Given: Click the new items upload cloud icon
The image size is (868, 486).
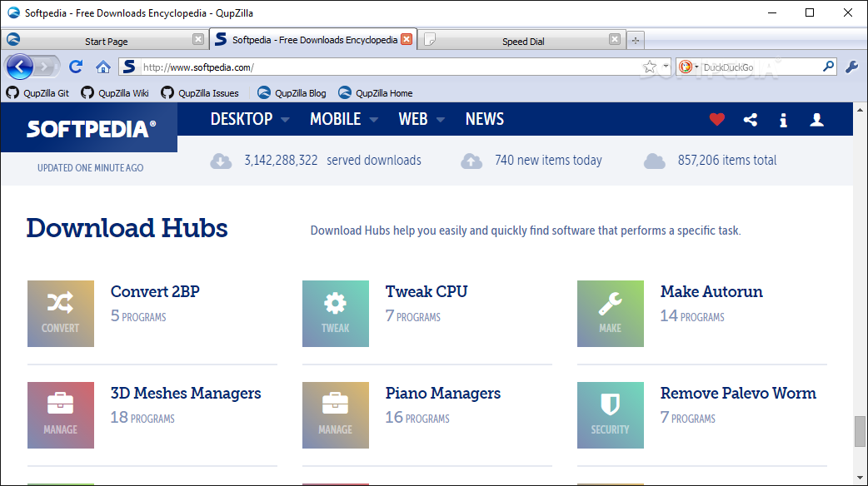Looking at the screenshot, I should [471, 161].
